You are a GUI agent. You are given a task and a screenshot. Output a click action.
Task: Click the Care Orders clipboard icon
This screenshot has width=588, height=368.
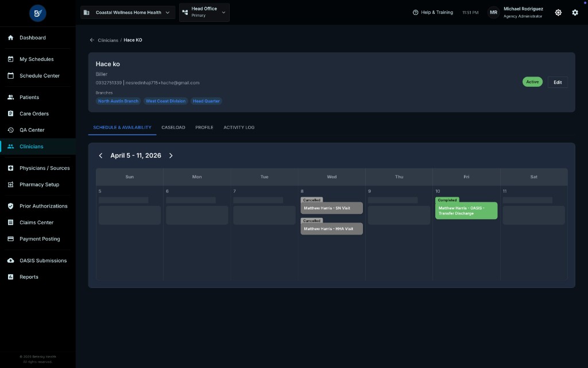pos(10,113)
